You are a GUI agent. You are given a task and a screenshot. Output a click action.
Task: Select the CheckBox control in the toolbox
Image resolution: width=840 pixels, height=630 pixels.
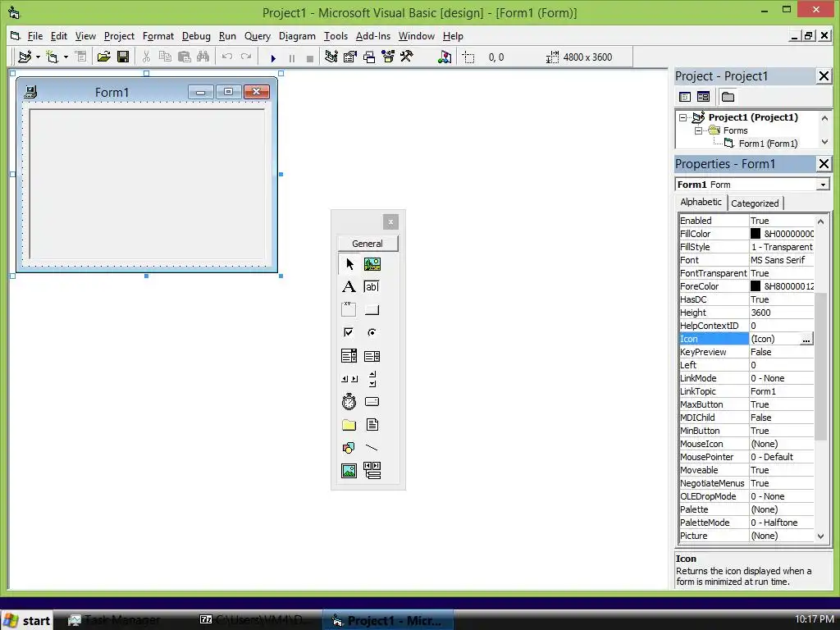point(349,333)
